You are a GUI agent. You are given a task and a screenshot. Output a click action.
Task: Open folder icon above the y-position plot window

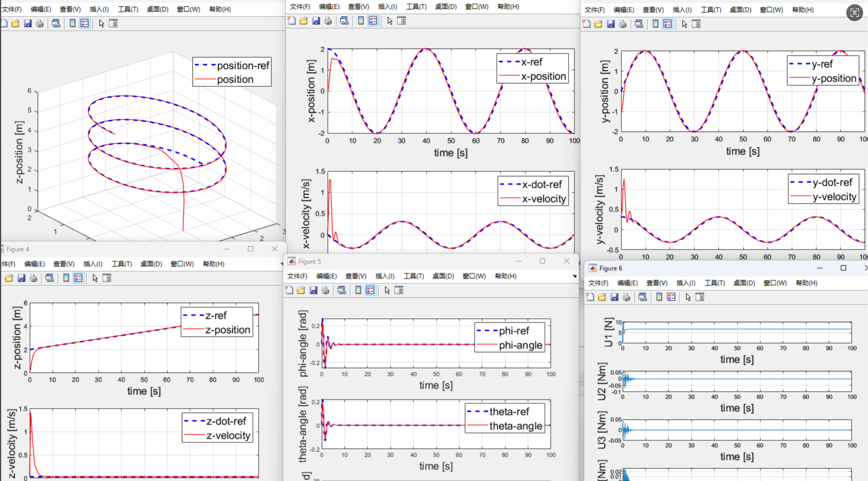tap(598, 24)
